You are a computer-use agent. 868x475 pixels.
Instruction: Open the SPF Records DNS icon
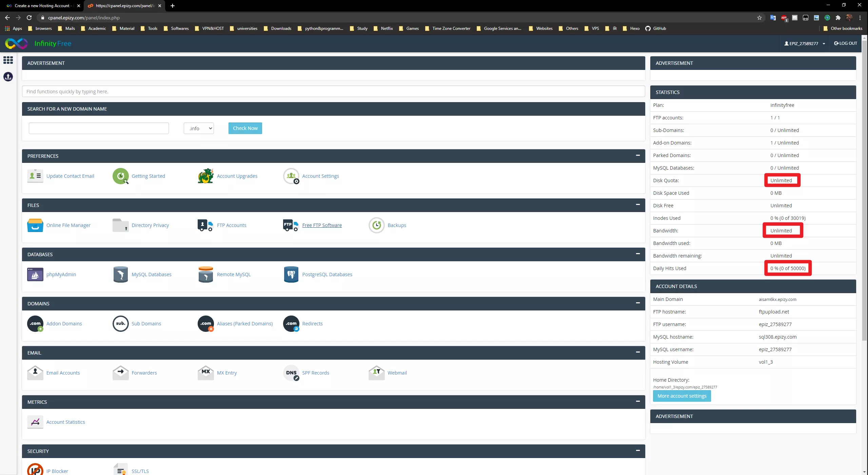[x=291, y=373]
